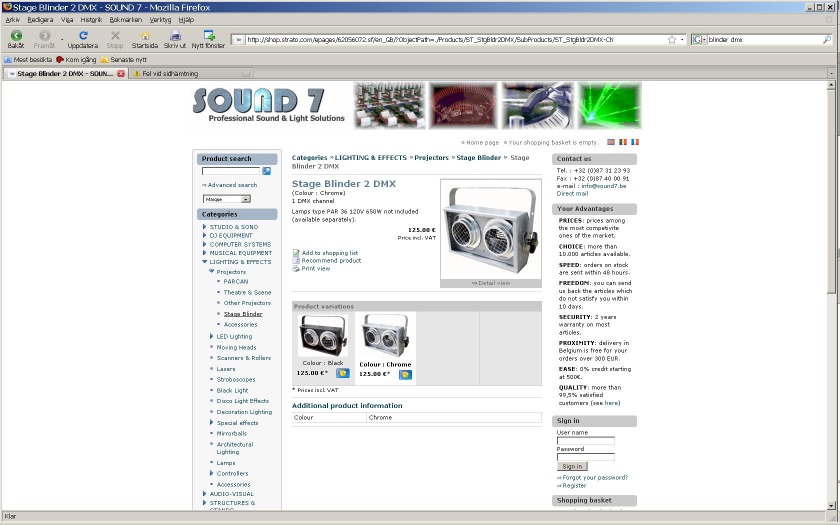Open the Bokmärken menu
The image size is (840, 525).
125,20
